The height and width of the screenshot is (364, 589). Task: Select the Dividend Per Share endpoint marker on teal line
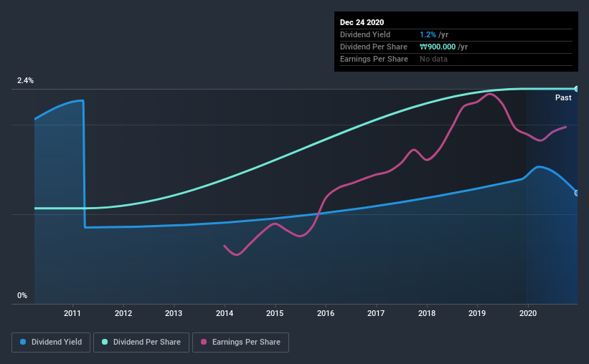(x=577, y=89)
